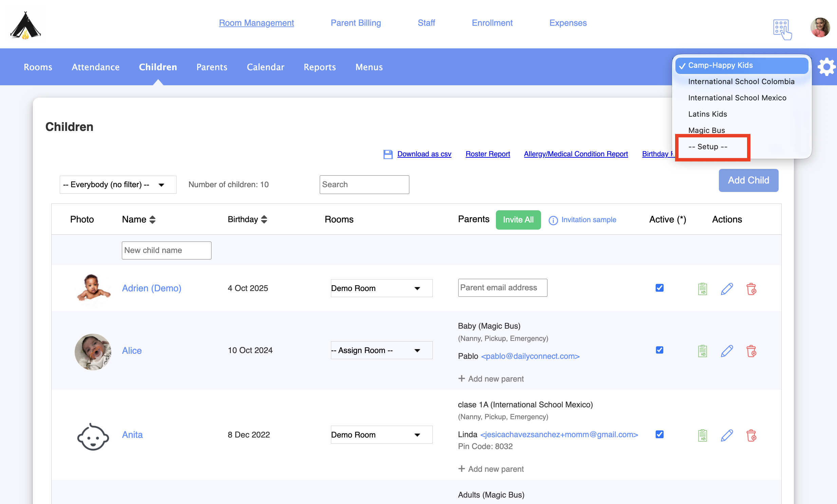This screenshot has width=837, height=504.
Task: Click the save icon beside Download as csv
Action: 388,154
